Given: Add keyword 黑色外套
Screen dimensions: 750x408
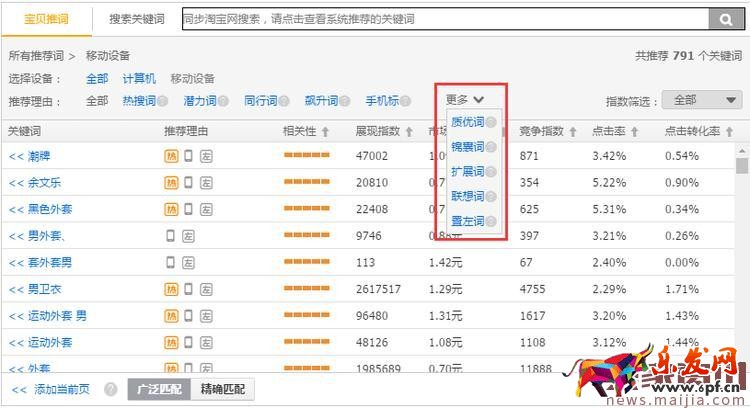Looking at the screenshot, I should click(x=41, y=209).
